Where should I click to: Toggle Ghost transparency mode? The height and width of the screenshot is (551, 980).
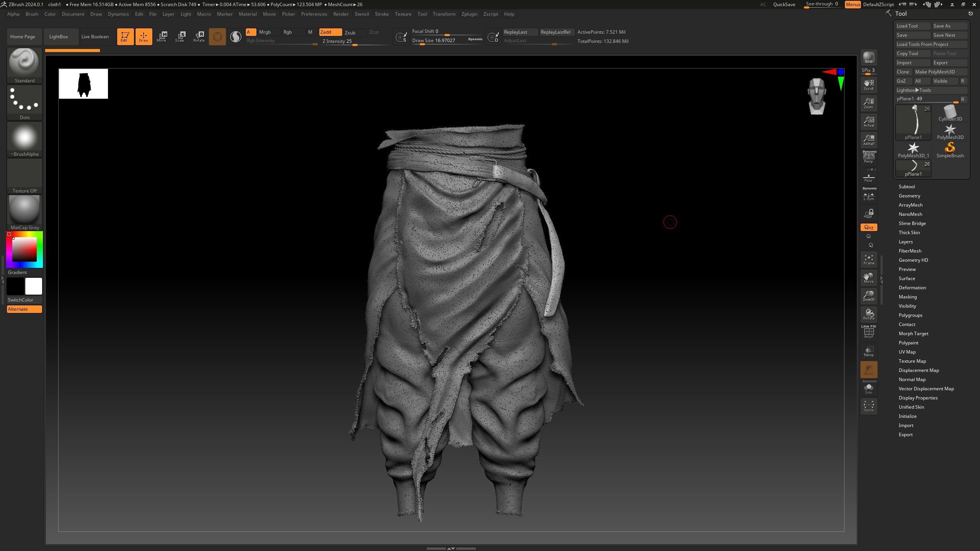tap(869, 370)
